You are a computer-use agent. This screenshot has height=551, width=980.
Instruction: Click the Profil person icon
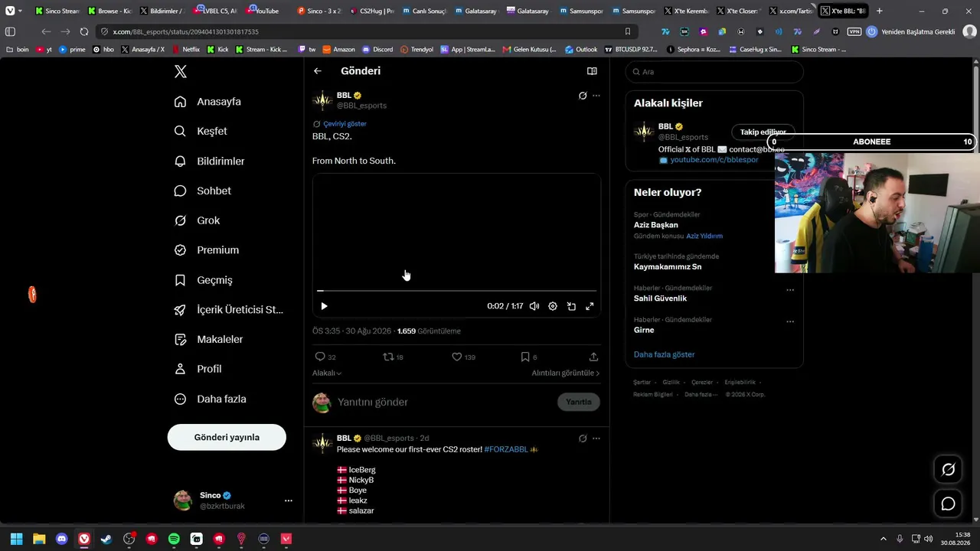(180, 369)
